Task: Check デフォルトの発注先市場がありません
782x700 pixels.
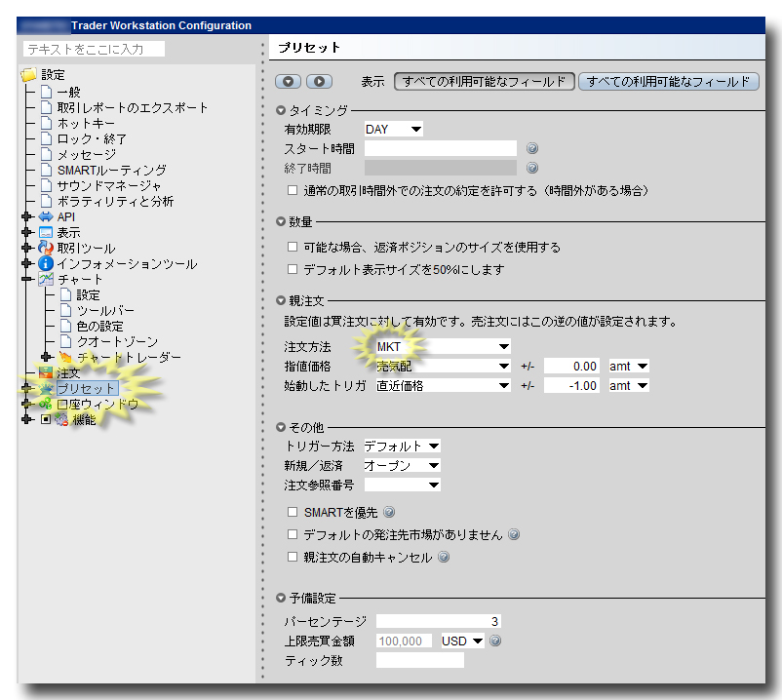Action: pos(293,534)
